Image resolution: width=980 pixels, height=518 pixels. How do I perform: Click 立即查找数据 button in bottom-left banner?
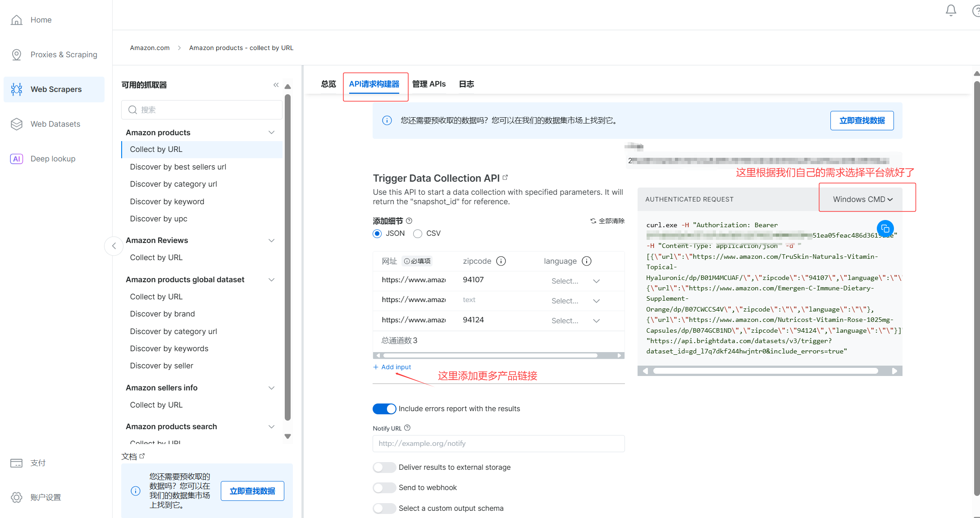click(252, 491)
